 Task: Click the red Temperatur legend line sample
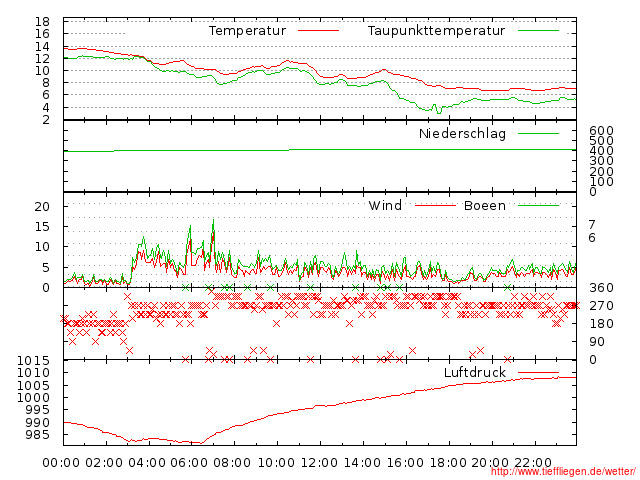318,31
